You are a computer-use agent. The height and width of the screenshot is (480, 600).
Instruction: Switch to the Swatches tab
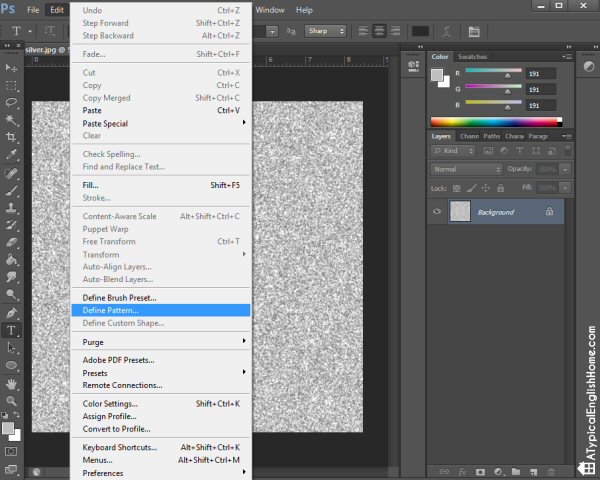(x=472, y=57)
